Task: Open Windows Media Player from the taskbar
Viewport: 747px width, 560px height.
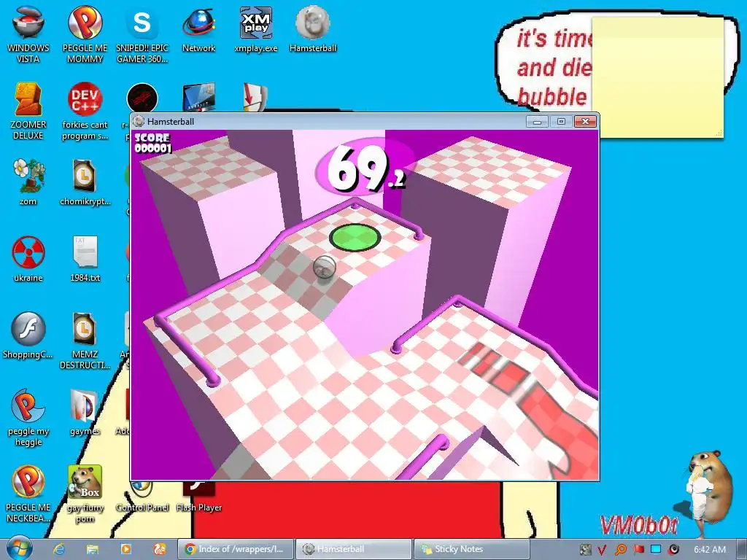Action: (x=125, y=549)
